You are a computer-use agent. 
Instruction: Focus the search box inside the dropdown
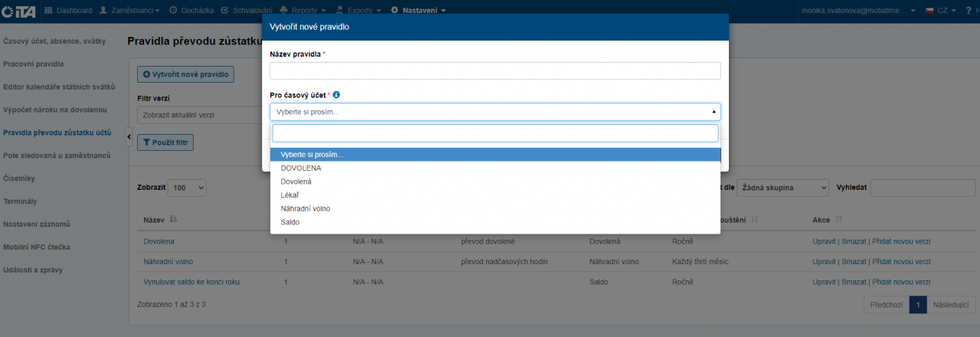pyautogui.click(x=495, y=133)
